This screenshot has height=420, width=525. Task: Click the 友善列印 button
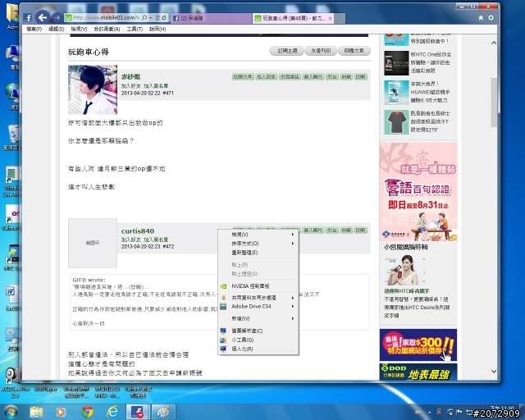point(321,51)
